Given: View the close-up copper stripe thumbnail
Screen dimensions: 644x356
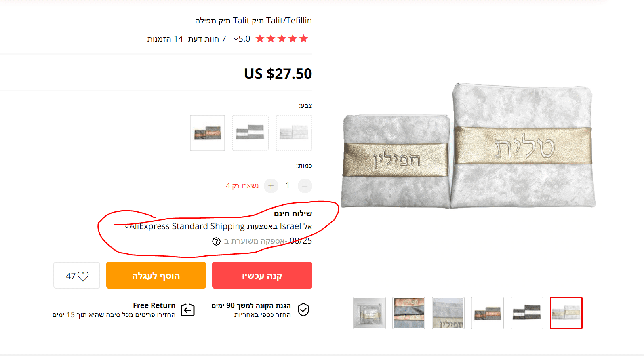Looking at the screenshot, I should 408,313.
